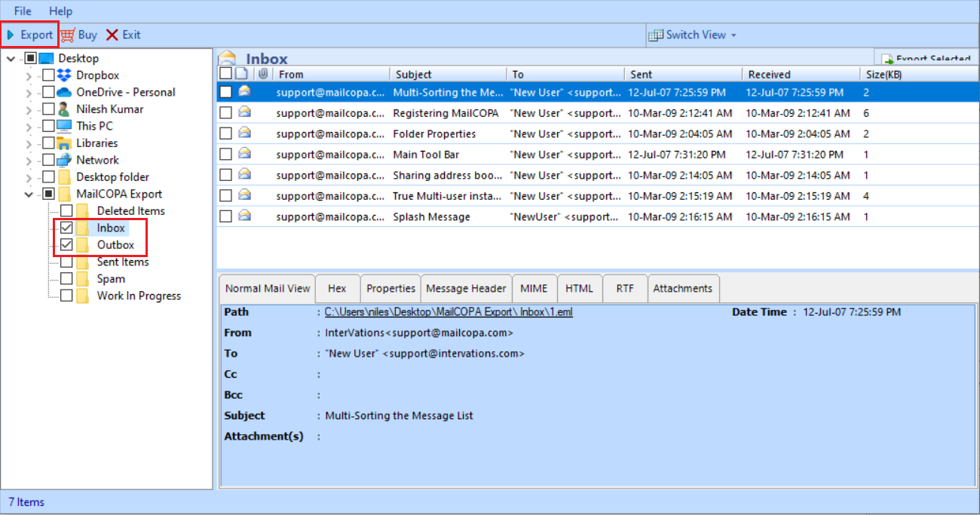Image resolution: width=980 pixels, height=515 pixels.
Task: Click the Export Selected button
Action: tap(926, 58)
